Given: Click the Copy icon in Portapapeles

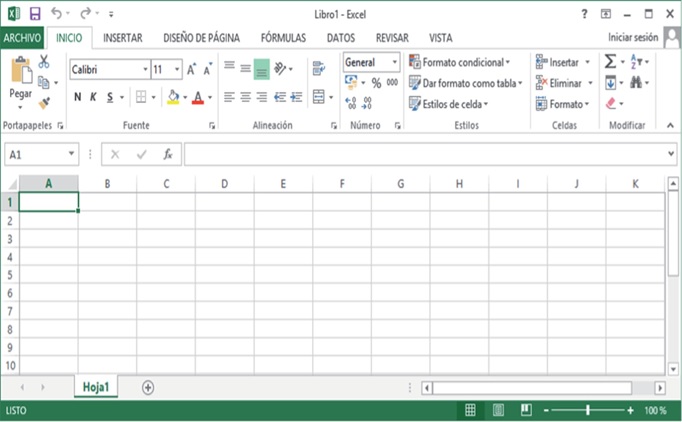Looking at the screenshot, I should click(x=43, y=82).
